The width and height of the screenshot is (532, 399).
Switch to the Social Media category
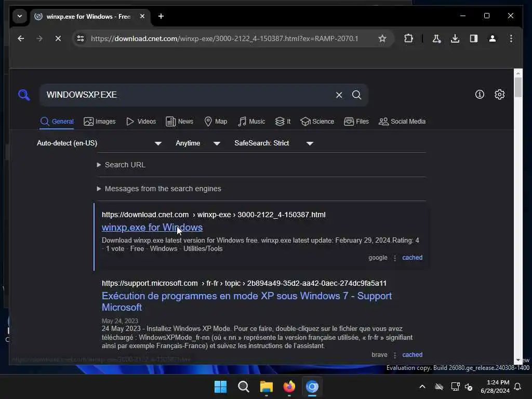tap(402, 122)
